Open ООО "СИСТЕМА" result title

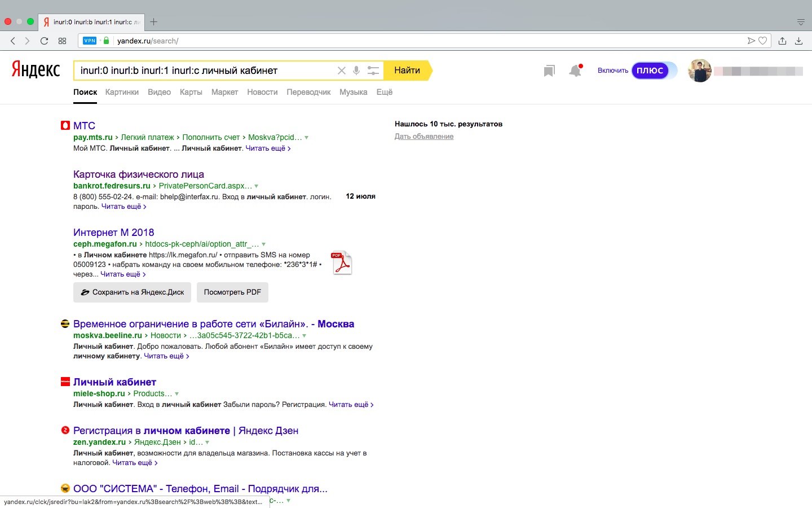coord(200,489)
